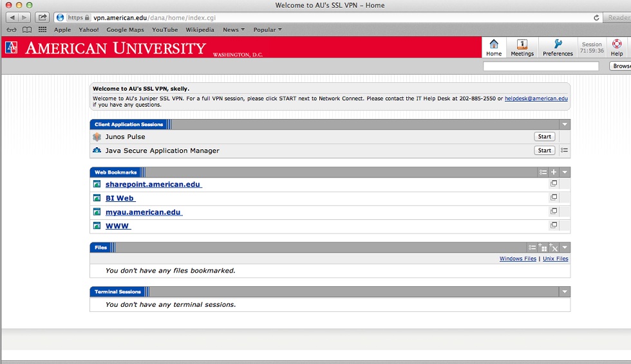Collapse Terminal Sessions panel arrow

(x=565, y=292)
